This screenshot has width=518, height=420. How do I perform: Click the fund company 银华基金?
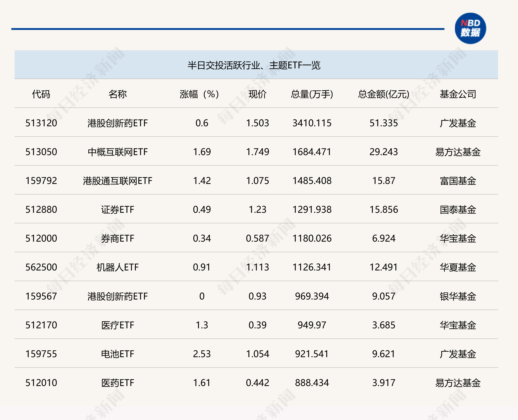pos(458,296)
